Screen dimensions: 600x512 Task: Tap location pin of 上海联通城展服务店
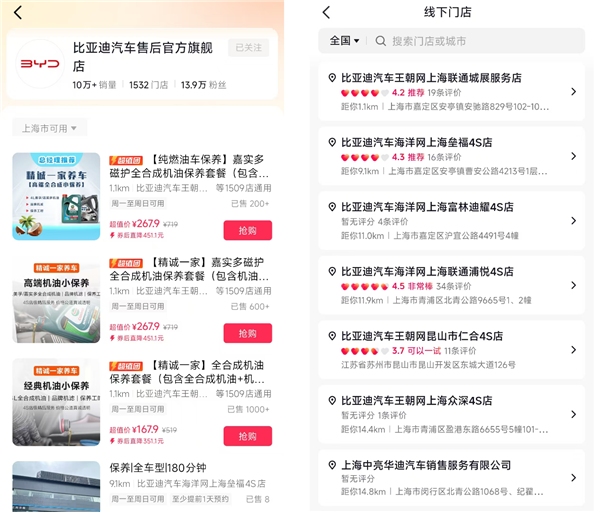point(332,78)
